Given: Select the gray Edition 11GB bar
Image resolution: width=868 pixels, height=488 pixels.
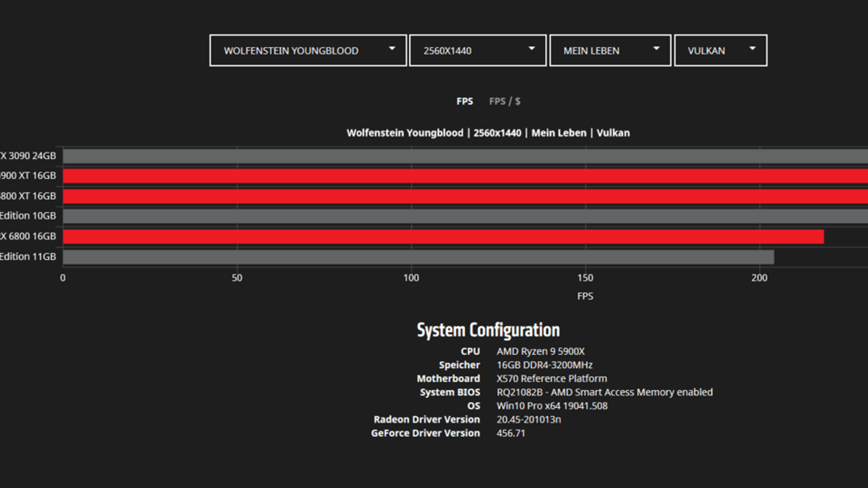Looking at the screenshot, I should pos(418,257).
